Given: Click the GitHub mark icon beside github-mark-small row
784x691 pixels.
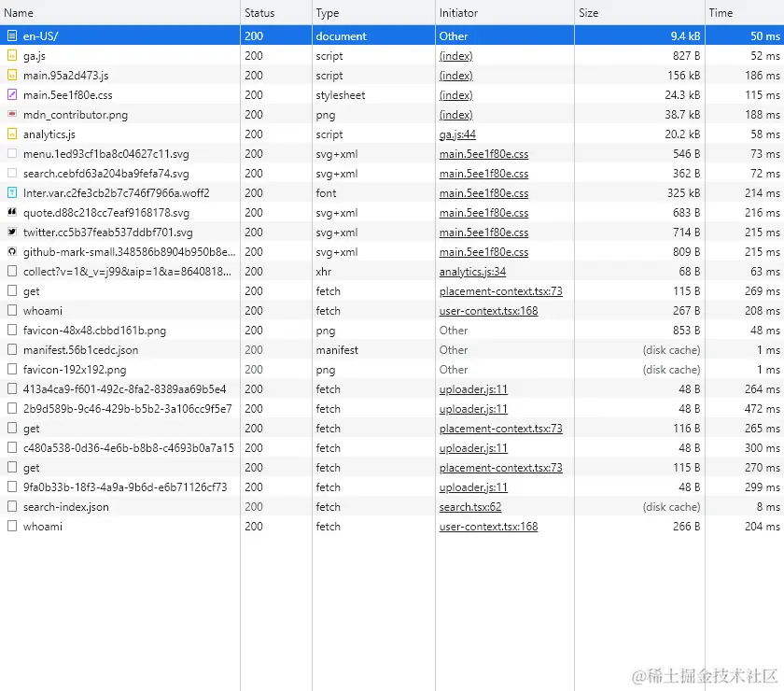Looking at the screenshot, I should (12, 251).
